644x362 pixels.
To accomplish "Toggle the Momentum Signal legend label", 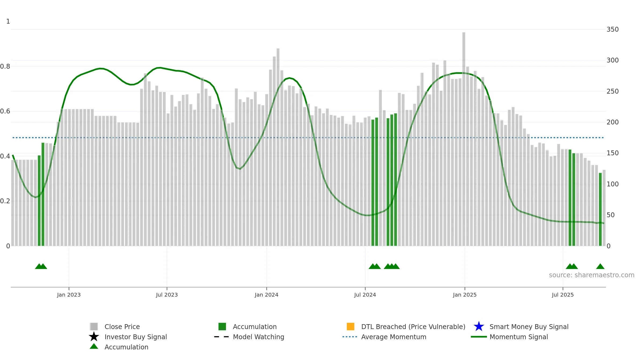I will click(x=519, y=337).
